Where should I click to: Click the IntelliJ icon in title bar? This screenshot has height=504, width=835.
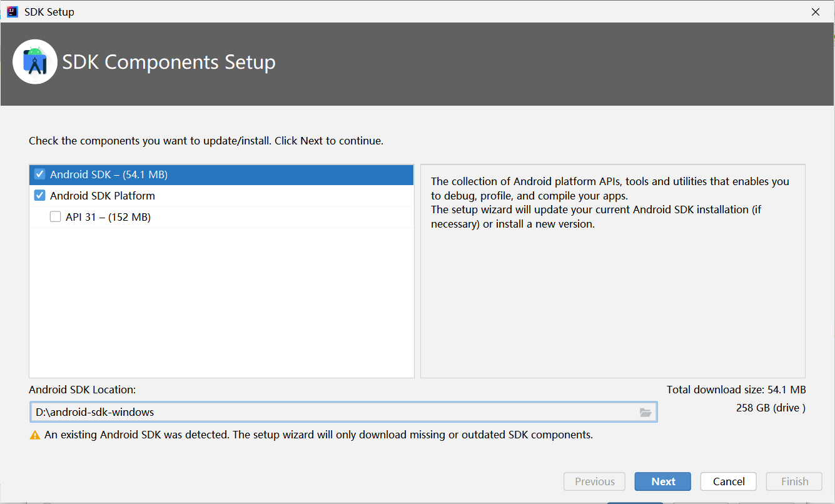(13, 11)
